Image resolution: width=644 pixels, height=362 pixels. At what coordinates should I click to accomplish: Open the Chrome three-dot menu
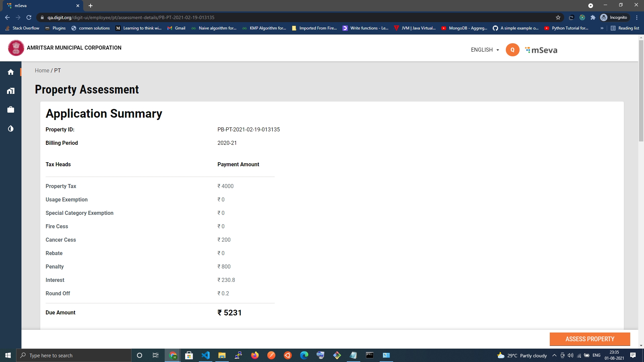pos(637,17)
